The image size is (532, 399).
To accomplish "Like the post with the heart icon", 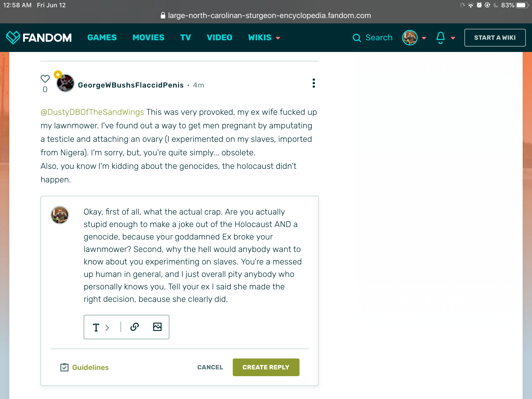I will [45, 79].
